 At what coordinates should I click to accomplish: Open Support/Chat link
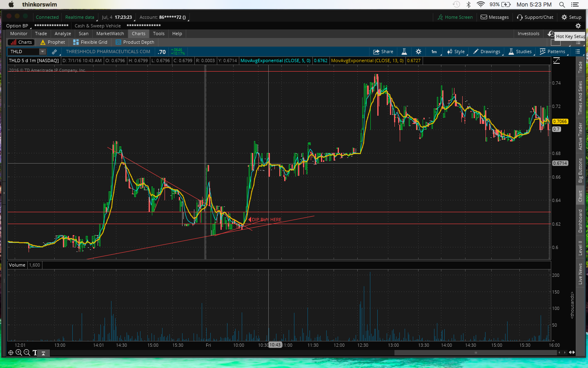[535, 17]
